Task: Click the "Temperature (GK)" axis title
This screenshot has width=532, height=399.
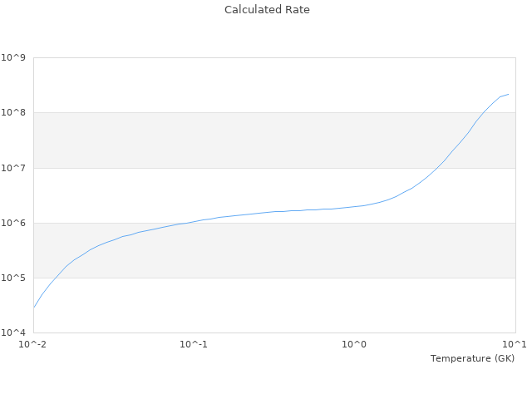Action: point(472,358)
